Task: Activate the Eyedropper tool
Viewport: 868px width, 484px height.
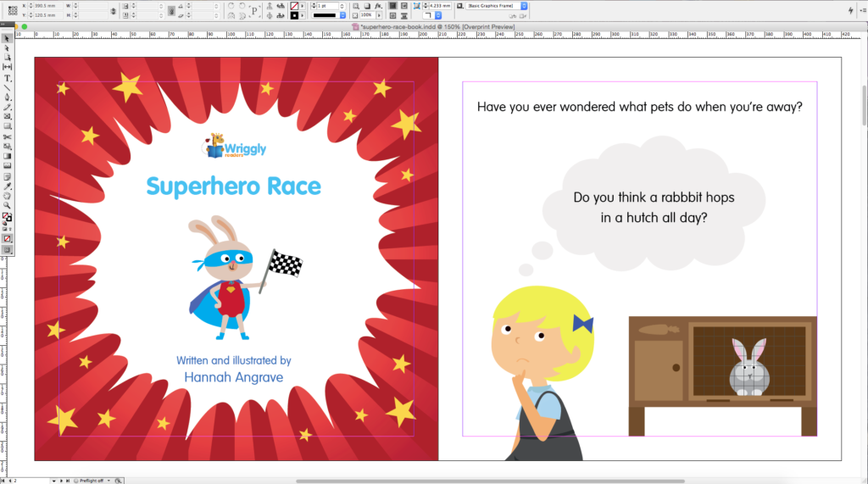Action: [7, 186]
